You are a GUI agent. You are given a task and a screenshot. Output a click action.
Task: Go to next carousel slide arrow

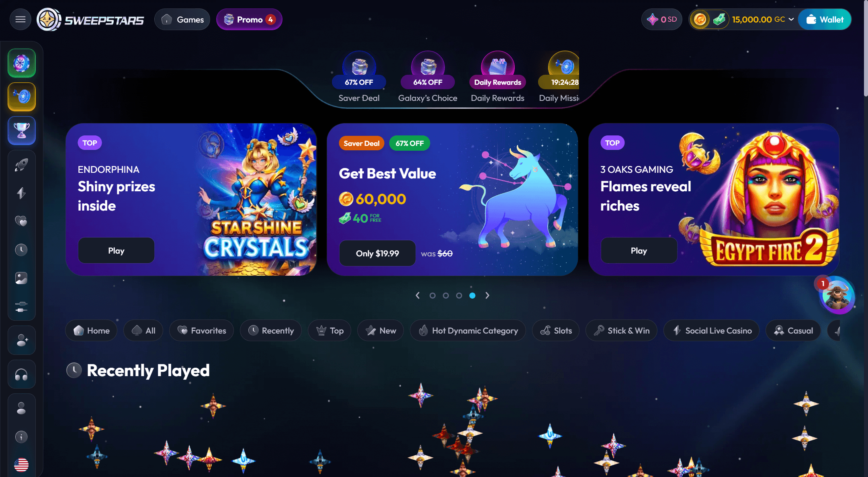click(487, 295)
